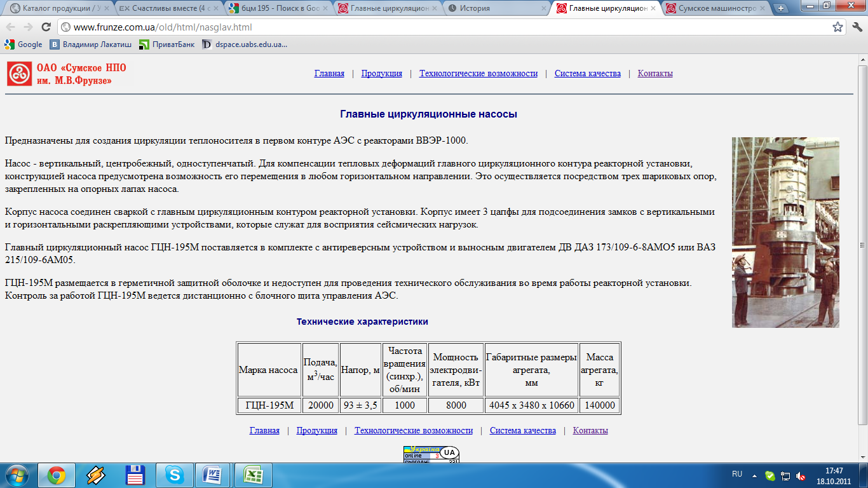Open floppy disk app in taskbar

coord(135,475)
